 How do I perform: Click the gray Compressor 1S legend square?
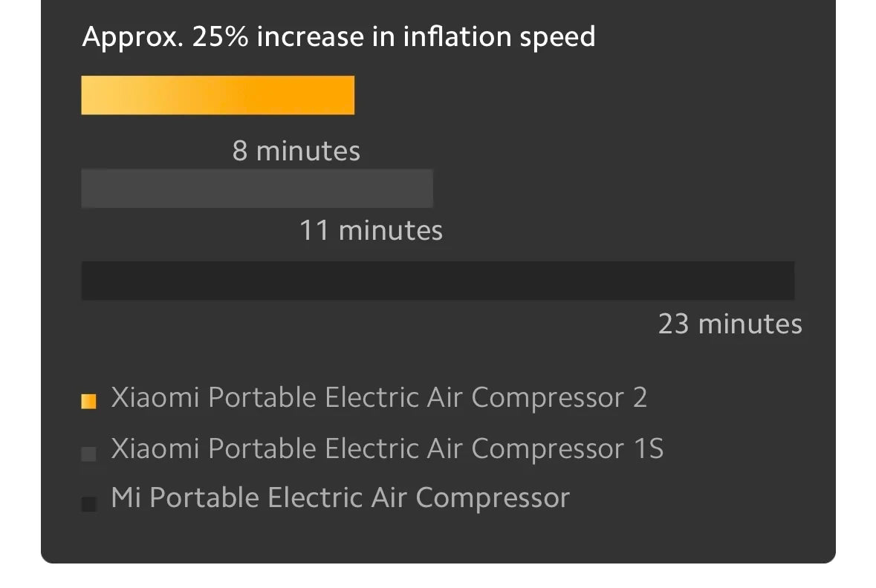[89, 454]
